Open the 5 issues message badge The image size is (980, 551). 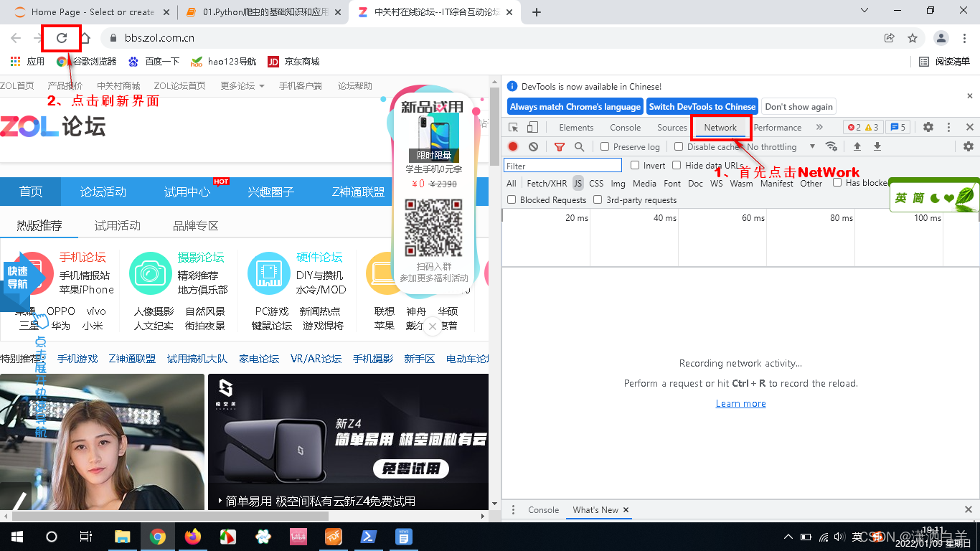click(897, 127)
